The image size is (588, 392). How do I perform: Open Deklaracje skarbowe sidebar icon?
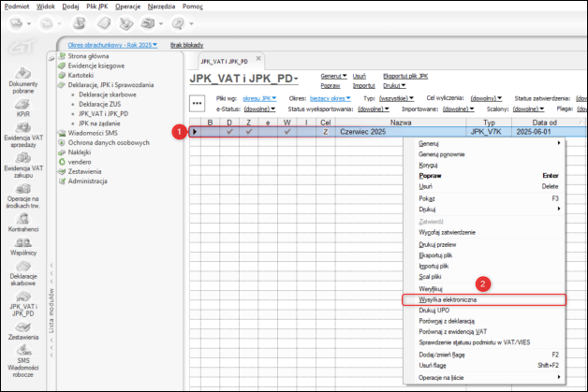point(22,266)
